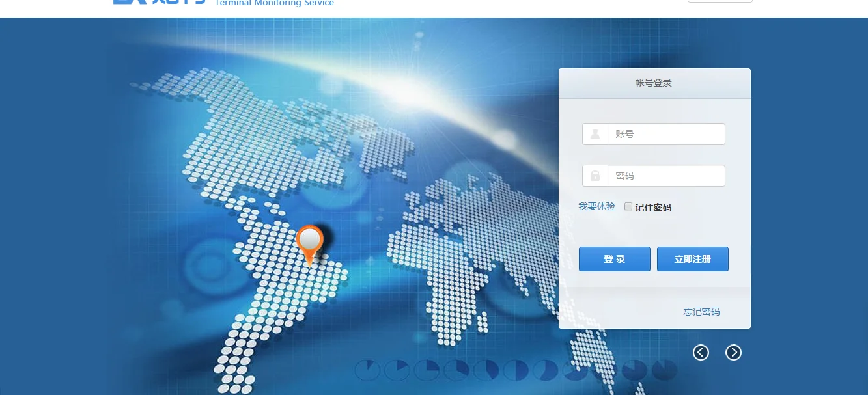This screenshot has height=395, width=868.
Task: Click the 立即注册 register button
Action: (x=692, y=258)
